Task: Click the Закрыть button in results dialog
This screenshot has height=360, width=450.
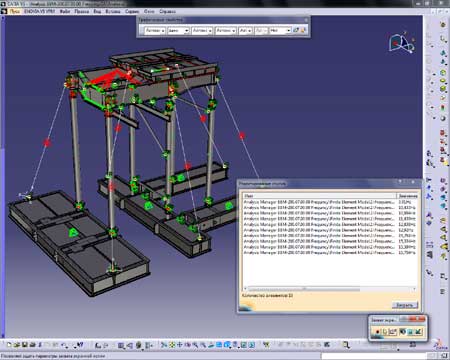Action: tap(404, 305)
